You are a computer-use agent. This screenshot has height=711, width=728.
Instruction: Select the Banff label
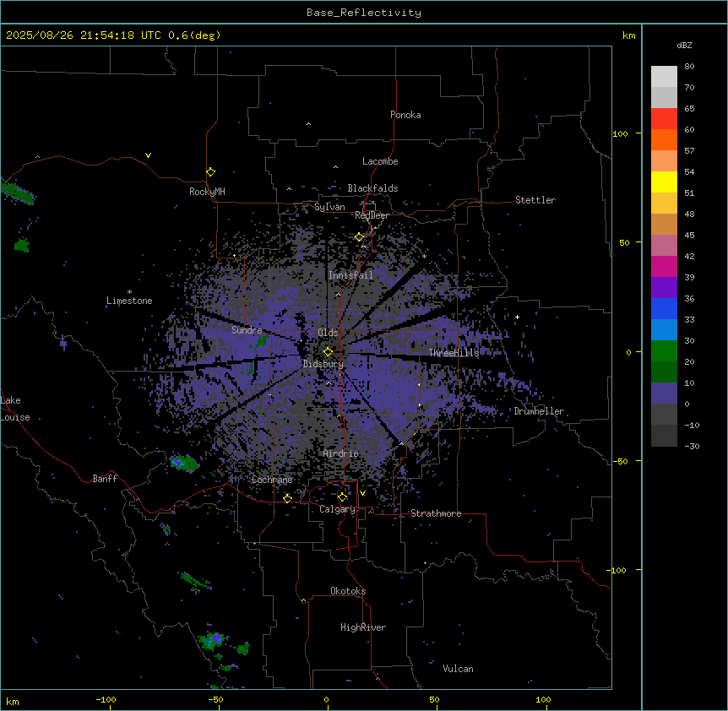[x=105, y=479]
